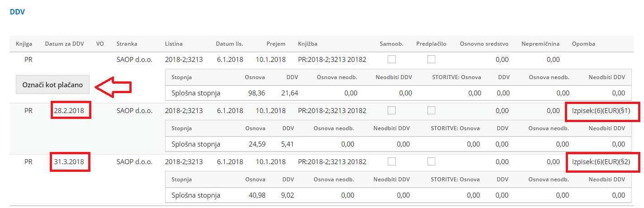
Task: Click the Opomba column header
Action: tap(583, 44)
